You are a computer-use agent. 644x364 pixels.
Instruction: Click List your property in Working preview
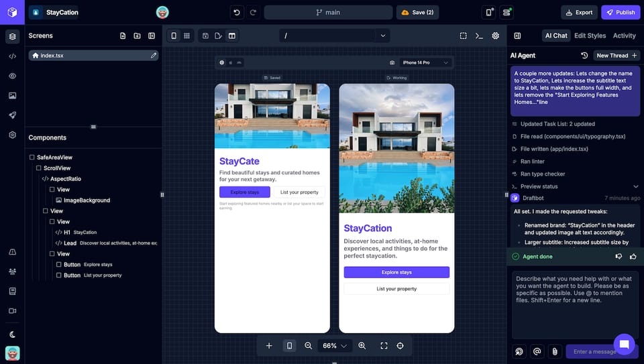pyautogui.click(x=396, y=289)
